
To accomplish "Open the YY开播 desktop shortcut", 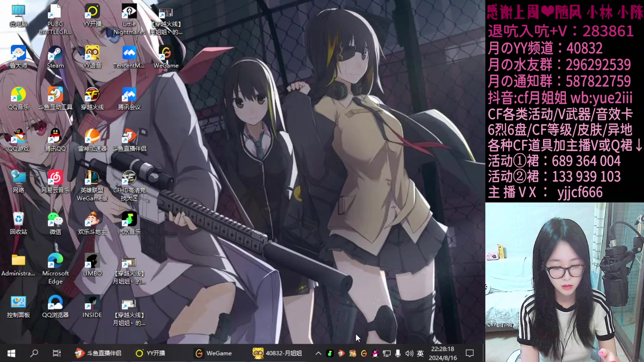I will pyautogui.click(x=92, y=15).
